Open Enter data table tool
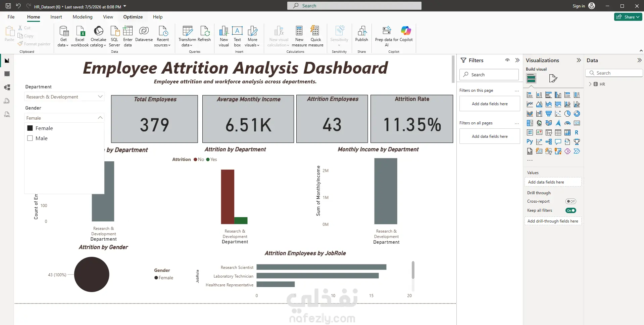Viewport: 644px width, 325px height. [128, 36]
